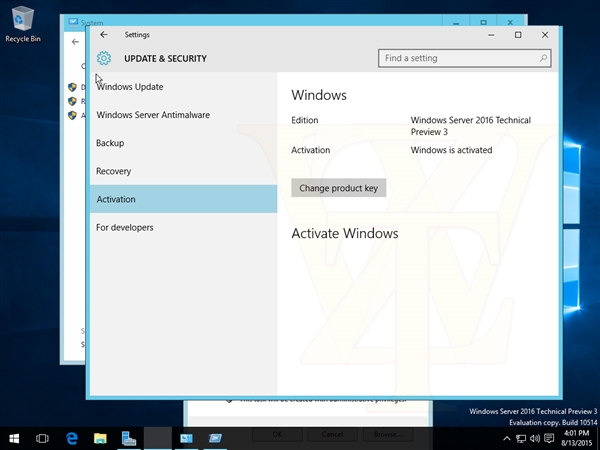Show hidden system tray icons

[x=507, y=439]
